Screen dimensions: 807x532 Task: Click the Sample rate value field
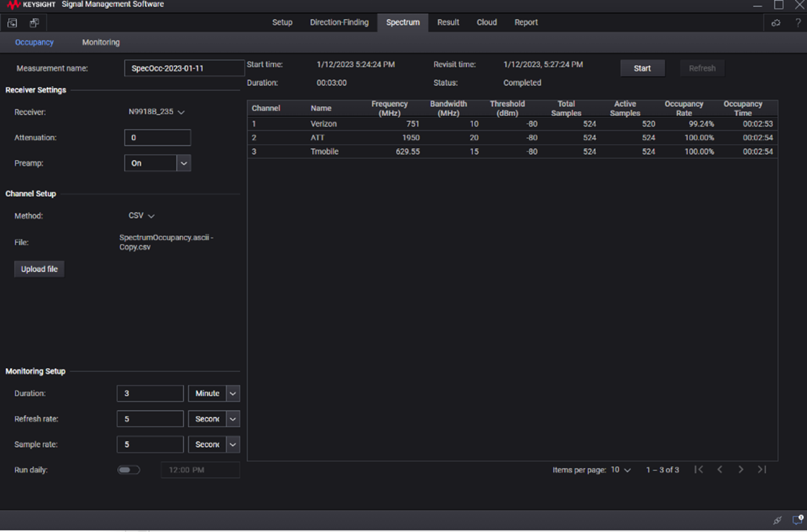coord(150,445)
